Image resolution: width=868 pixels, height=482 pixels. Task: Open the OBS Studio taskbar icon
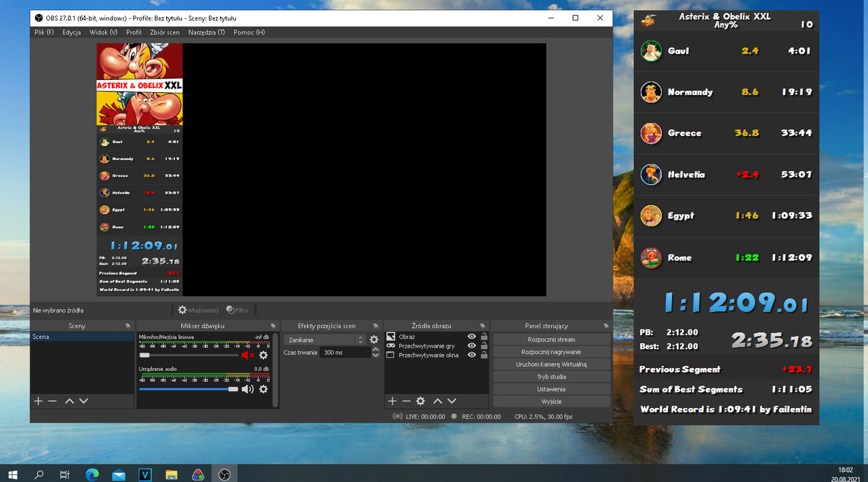(225, 474)
